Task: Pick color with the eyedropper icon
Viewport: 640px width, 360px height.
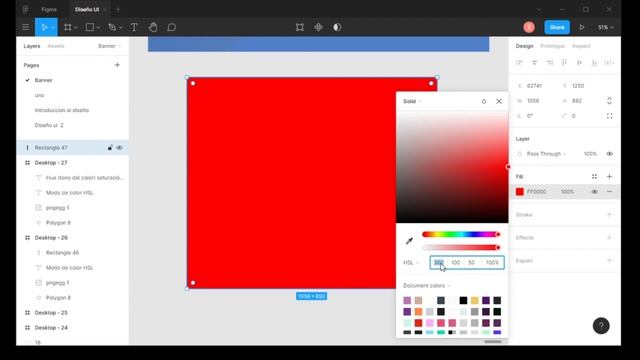Action: pos(409,241)
